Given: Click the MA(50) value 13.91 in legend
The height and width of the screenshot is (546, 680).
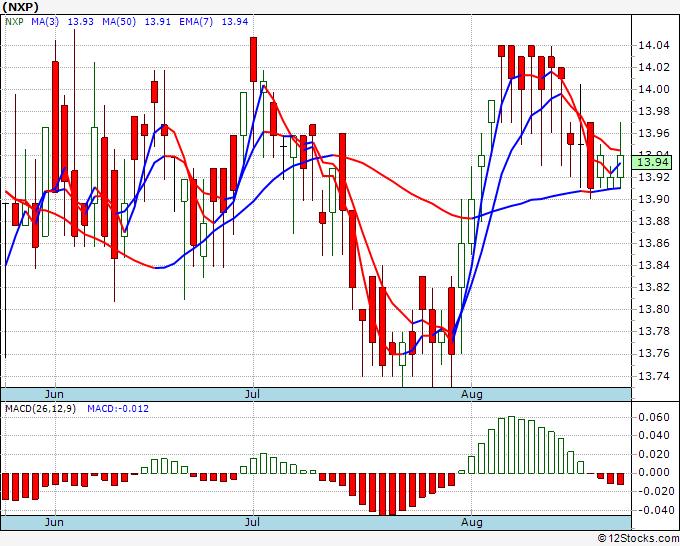Looking at the screenshot, I should pyautogui.click(x=157, y=21).
